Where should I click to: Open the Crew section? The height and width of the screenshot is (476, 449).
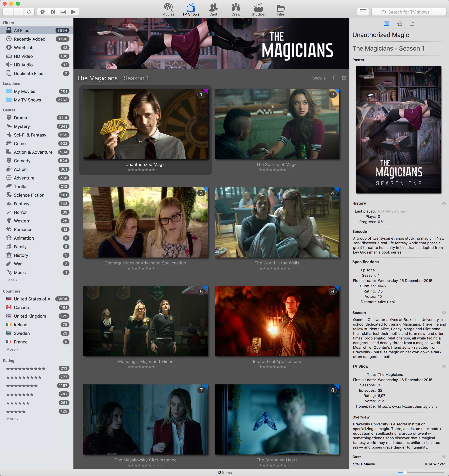[236, 10]
